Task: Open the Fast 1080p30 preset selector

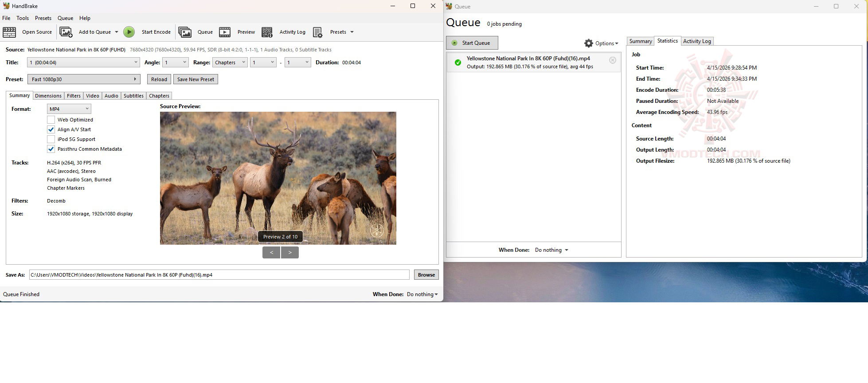Action: coord(84,79)
